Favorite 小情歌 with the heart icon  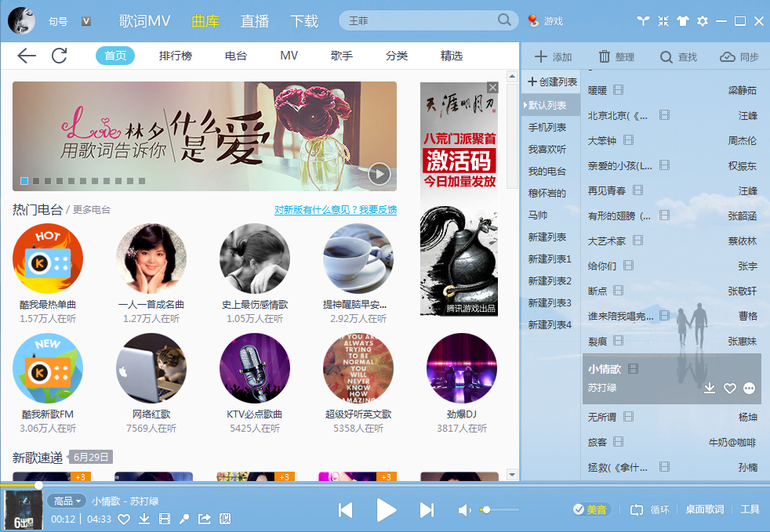pyautogui.click(x=730, y=389)
